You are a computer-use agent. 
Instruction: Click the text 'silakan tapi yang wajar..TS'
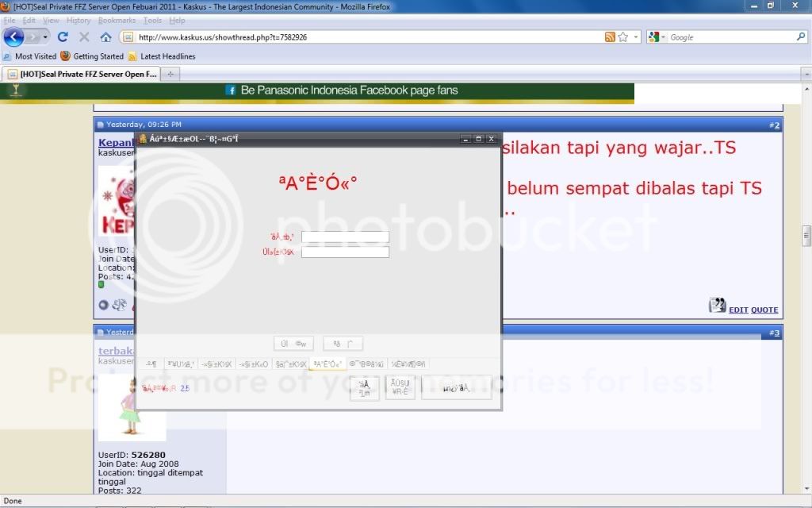point(619,148)
